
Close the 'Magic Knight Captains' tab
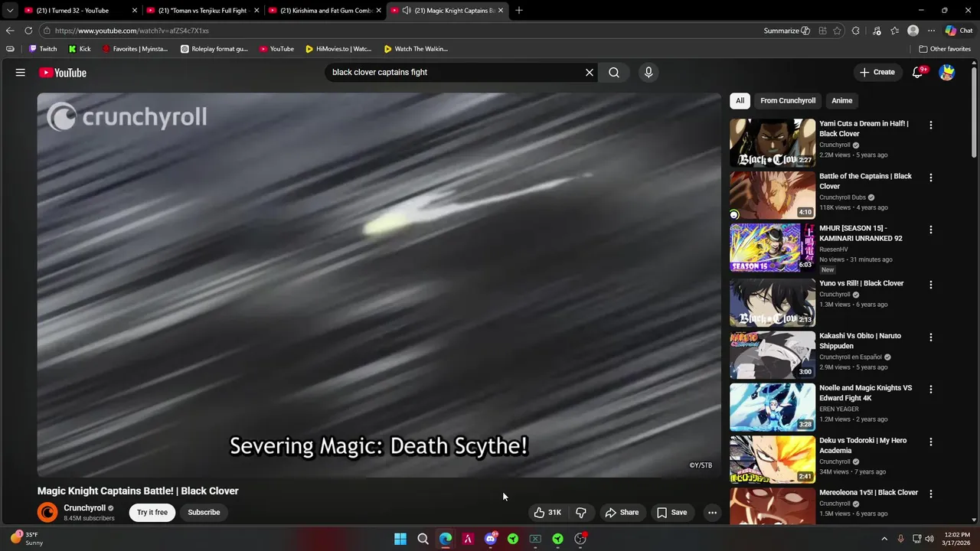tap(501, 11)
